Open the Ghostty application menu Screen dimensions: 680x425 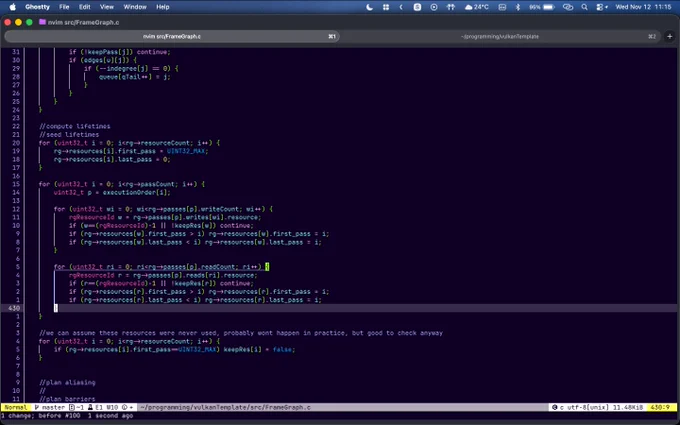click(x=38, y=7)
